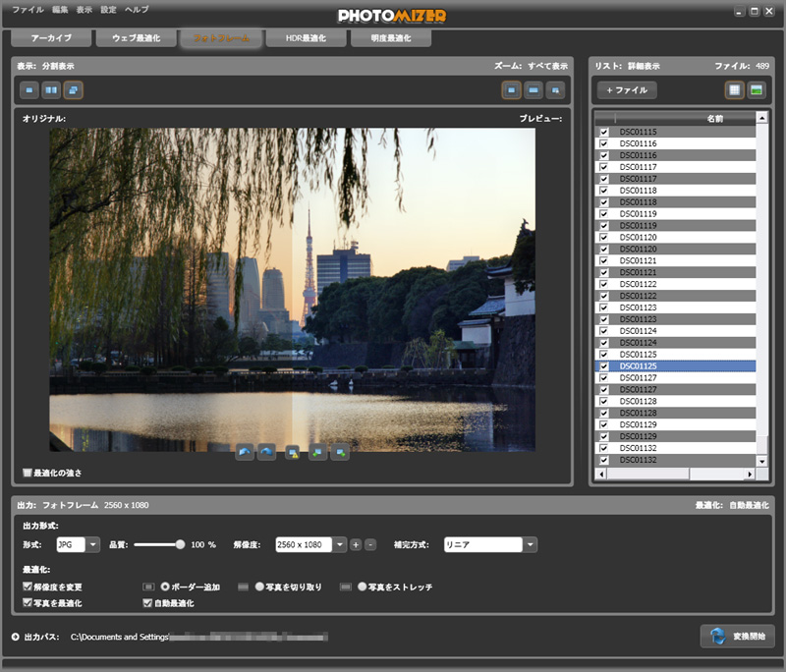Viewport: 786px width, 672px height.
Task: Open the 2560 x 1080 resolution dropdown
Action: [x=340, y=544]
